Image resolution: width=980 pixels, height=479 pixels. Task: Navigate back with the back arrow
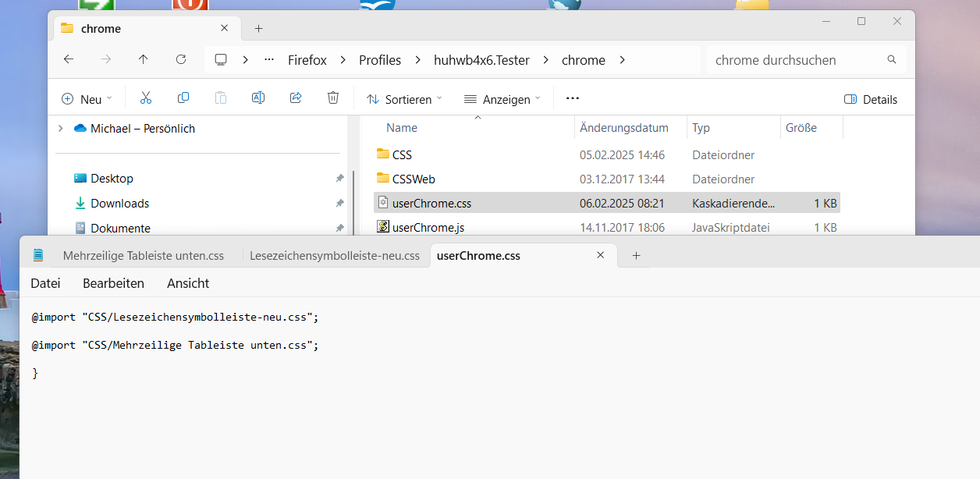(x=69, y=60)
